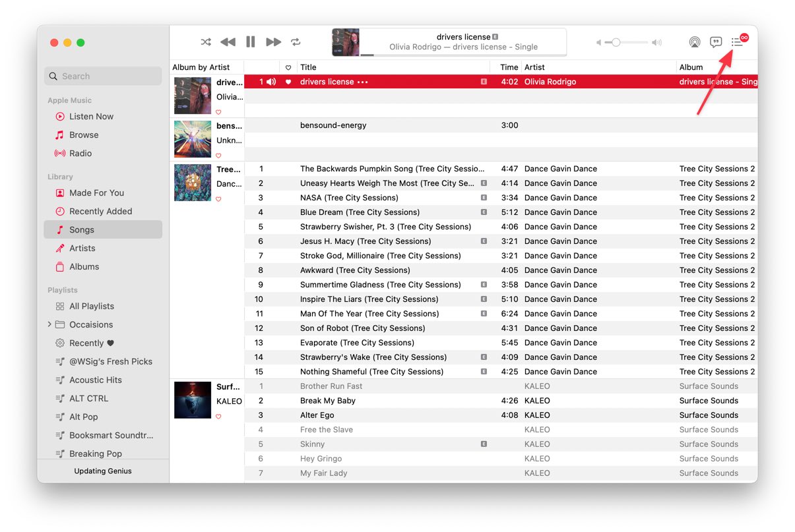Select the Alter Ego track
Viewport: 795px width, 532px height.
pos(501,415)
